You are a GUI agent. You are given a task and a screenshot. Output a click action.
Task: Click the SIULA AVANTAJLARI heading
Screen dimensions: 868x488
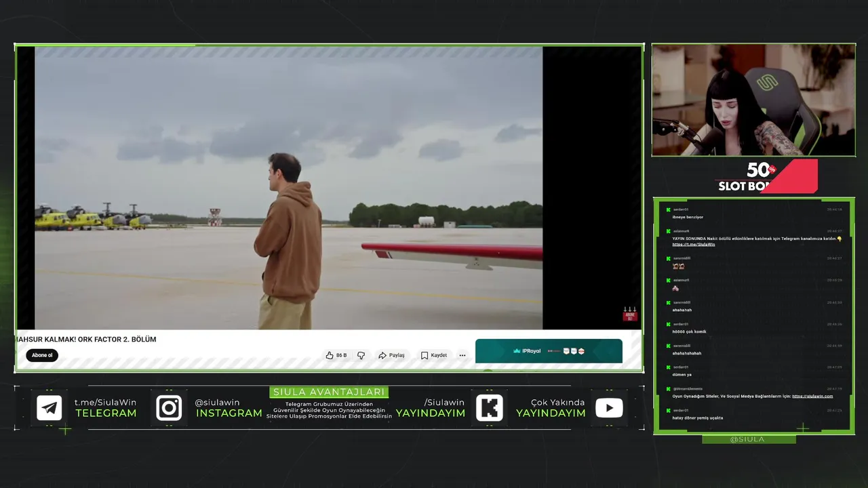(329, 392)
